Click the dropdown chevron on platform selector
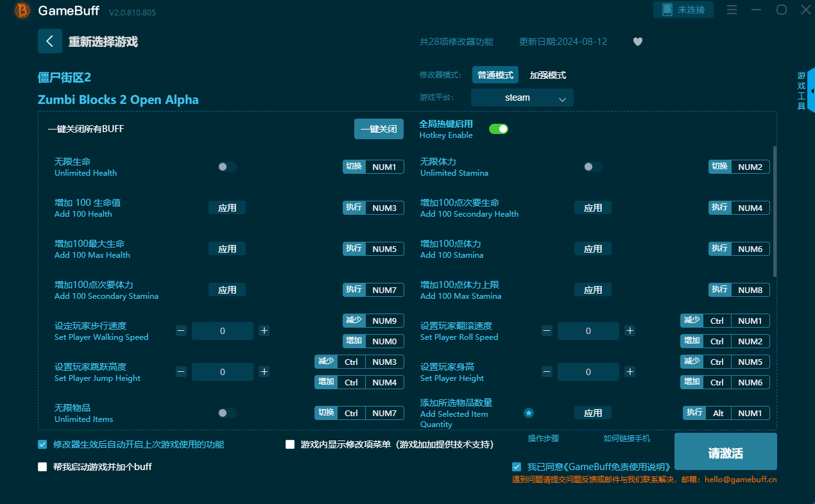 pos(562,99)
